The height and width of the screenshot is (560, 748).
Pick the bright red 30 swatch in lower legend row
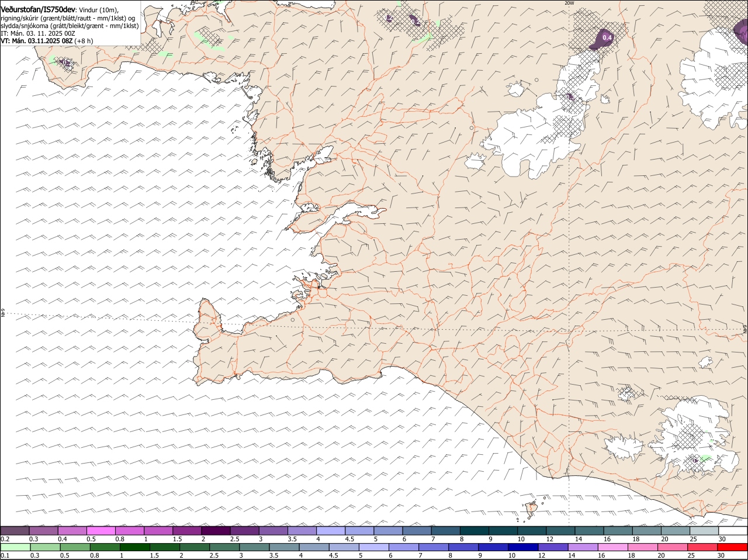click(x=733, y=547)
